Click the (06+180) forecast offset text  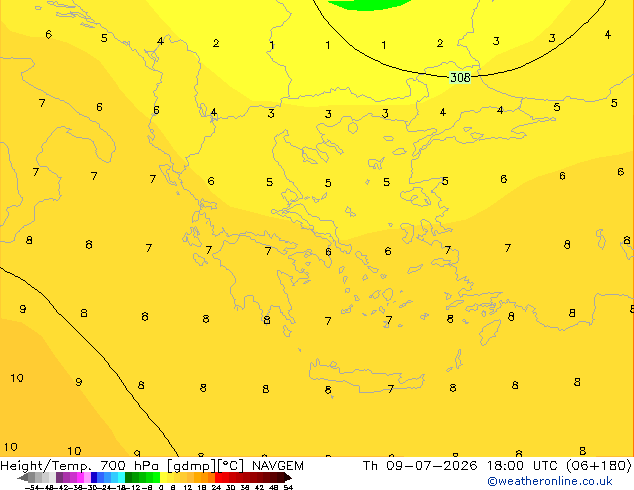599,466
